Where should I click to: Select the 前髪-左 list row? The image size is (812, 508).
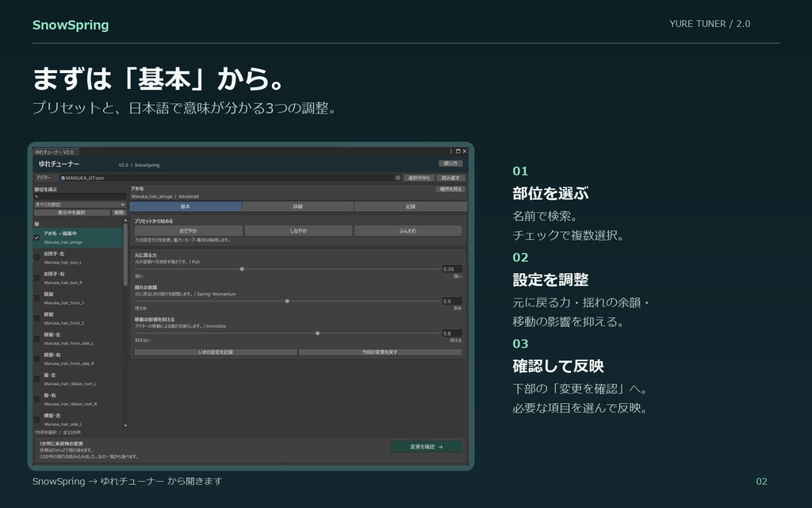point(79,339)
